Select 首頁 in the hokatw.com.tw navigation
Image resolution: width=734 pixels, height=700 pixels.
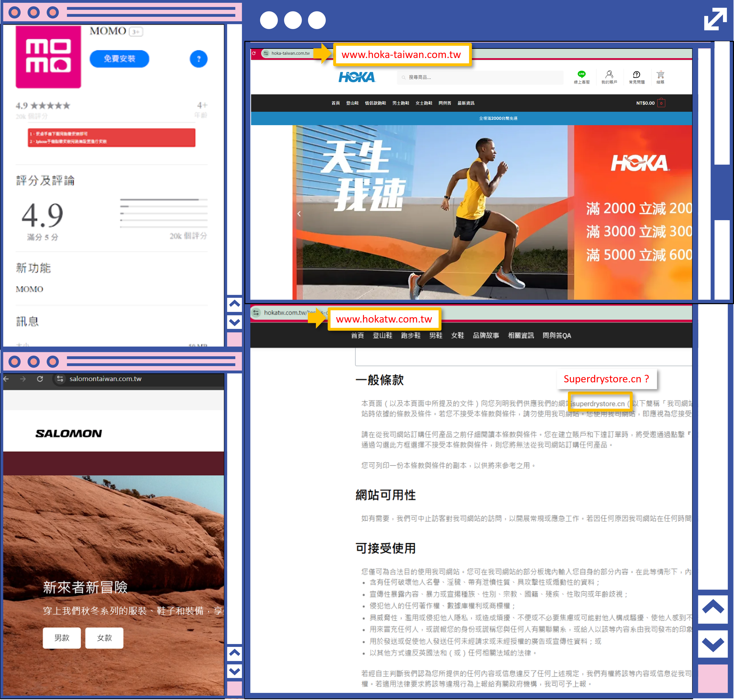(357, 335)
